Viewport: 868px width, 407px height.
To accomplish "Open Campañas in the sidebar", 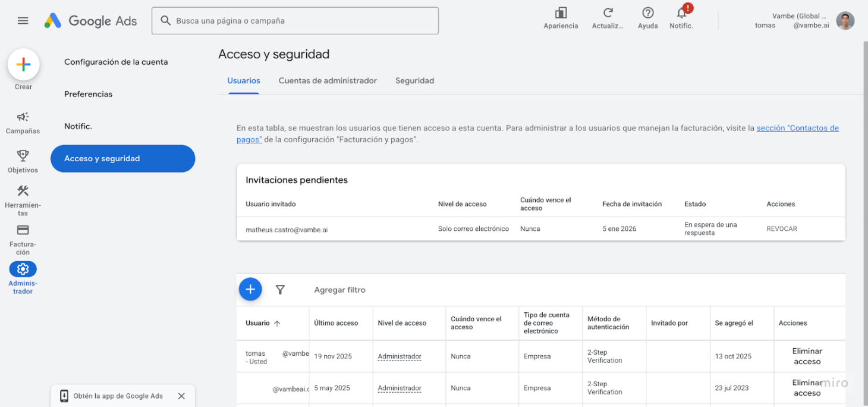I will [23, 117].
